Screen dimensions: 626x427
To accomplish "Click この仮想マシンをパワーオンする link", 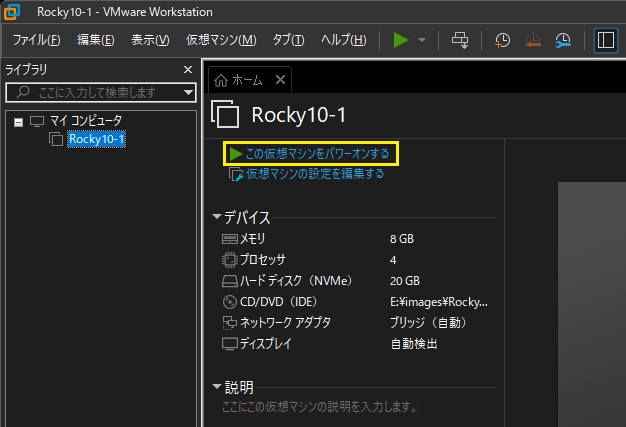I will point(317,154).
